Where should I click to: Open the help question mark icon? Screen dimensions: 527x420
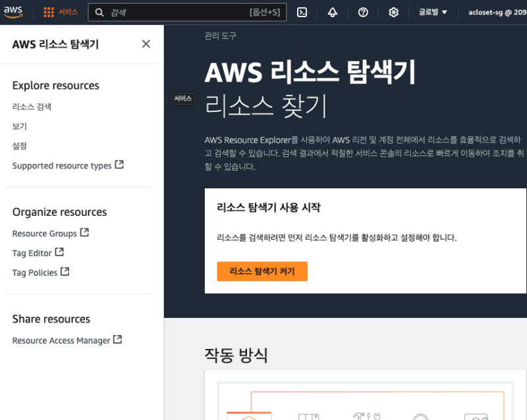tap(363, 13)
